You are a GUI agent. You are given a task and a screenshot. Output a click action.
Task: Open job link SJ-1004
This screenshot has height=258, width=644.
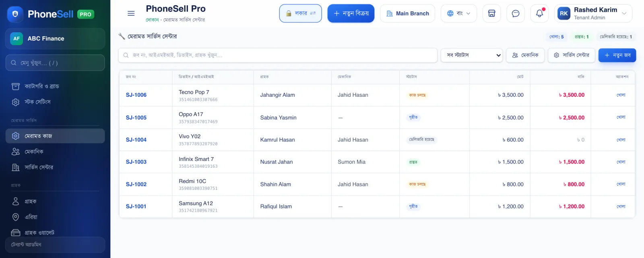[x=136, y=140]
